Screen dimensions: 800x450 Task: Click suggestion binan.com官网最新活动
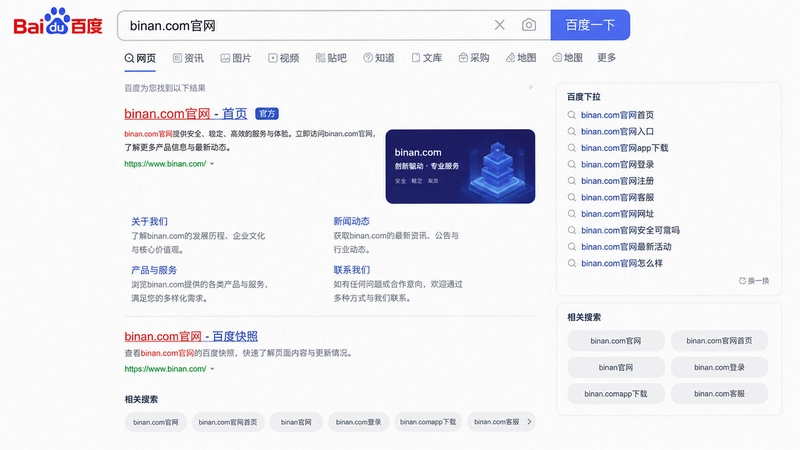pos(626,247)
